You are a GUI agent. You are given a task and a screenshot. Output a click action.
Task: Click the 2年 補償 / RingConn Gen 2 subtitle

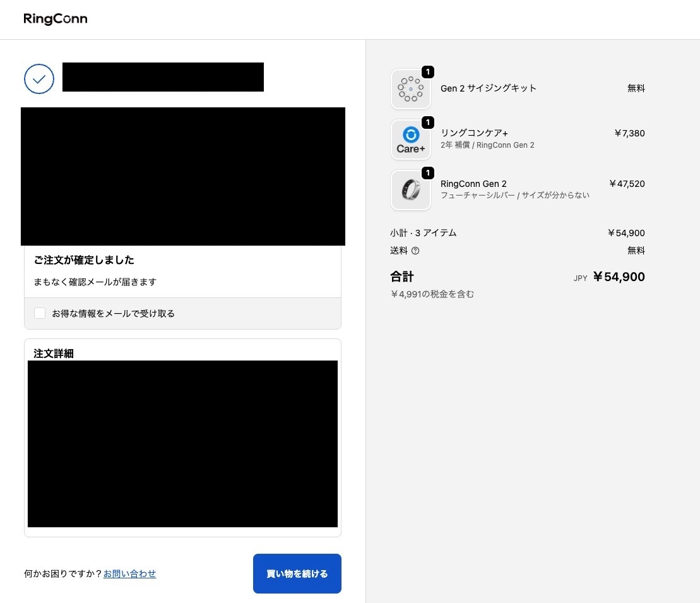[x=487, y=145]
